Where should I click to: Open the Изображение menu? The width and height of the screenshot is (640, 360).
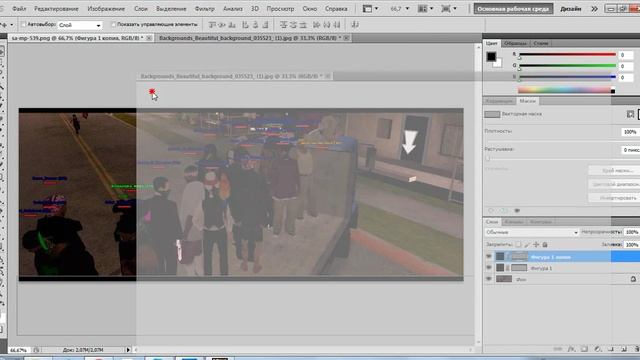106,9
